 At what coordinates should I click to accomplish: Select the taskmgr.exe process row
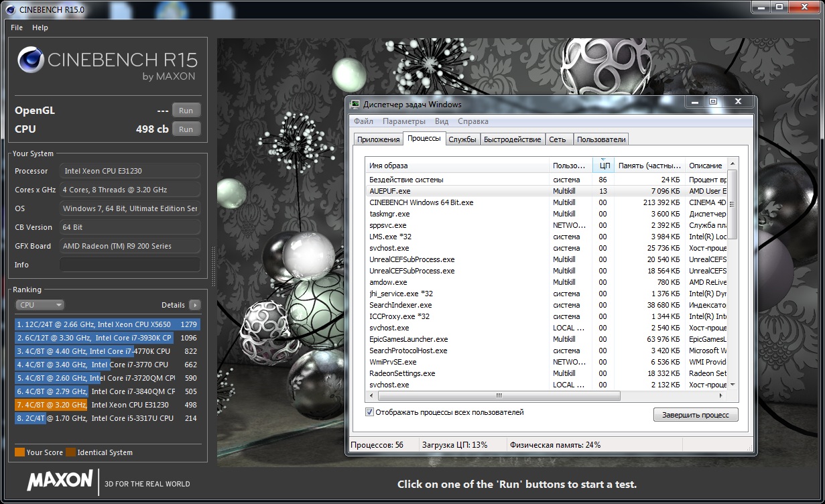[546, 214]
